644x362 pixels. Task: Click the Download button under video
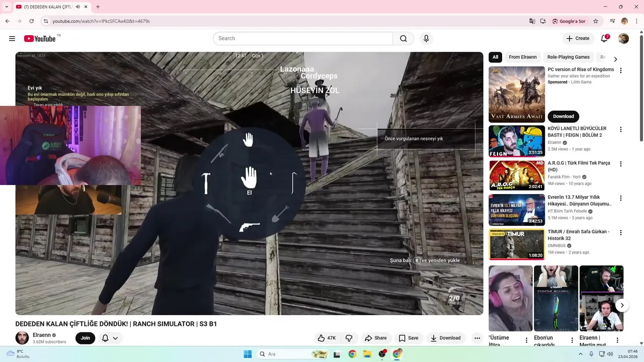pyautogui.click(x=446, y=338)
